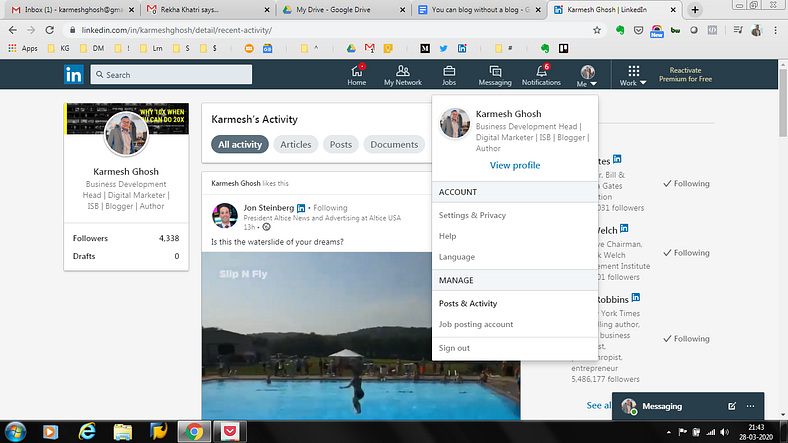Toggle Following for Robbins entry
788x443 pixels.
pos(686,339)
